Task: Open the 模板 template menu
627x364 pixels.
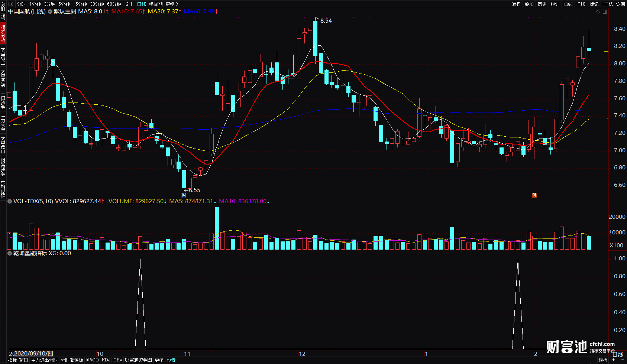Action: click(603, 360)
